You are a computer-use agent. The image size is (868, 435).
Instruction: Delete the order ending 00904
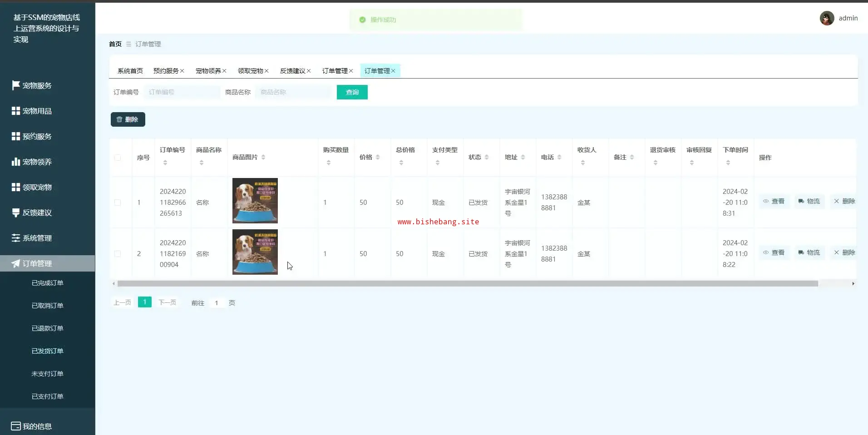(x=844, y=252)
